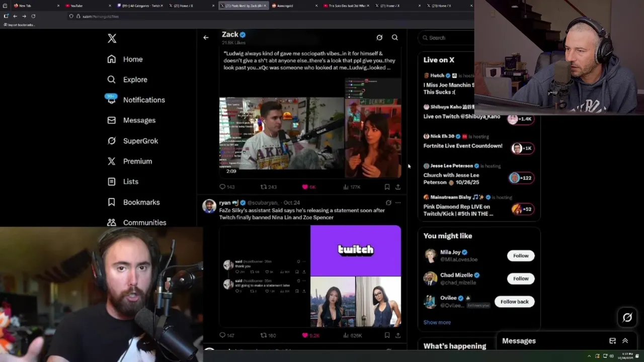
Task: Bookmark the Ludwig video post
Action: (x=387, y=187)
